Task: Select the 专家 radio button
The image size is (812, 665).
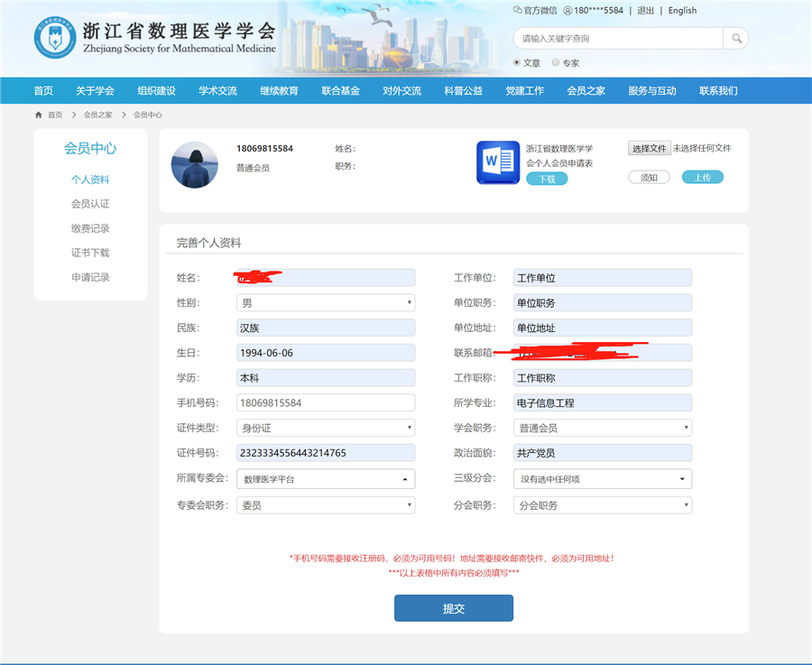Action: [x=555, y=63]
